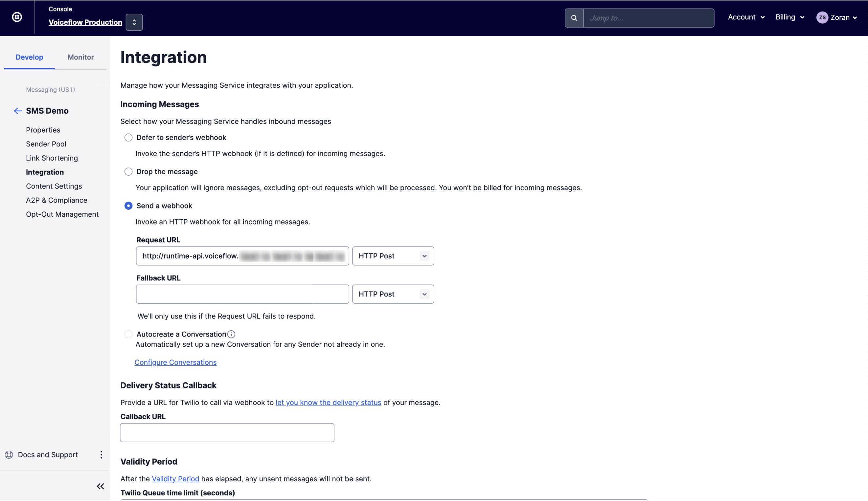Click the Twilio home logo icon
Image resolution: width=868 pixels, height=501 pixels.
(17, 17)
